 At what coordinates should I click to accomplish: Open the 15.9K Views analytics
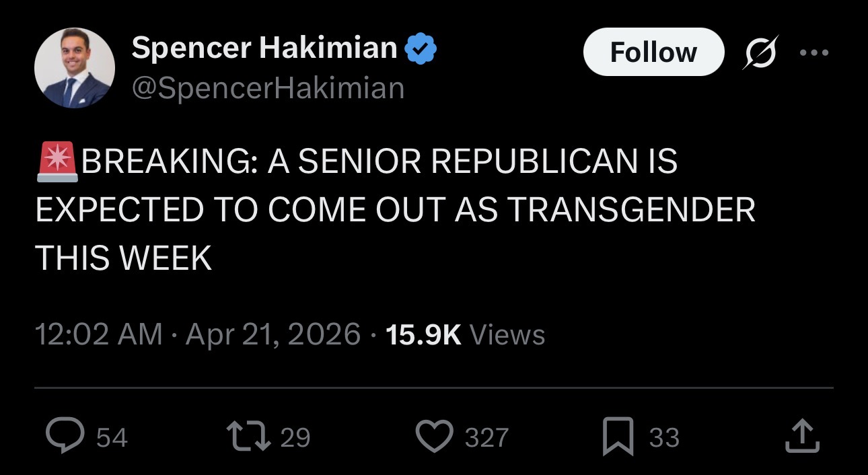tap(466, 334)
